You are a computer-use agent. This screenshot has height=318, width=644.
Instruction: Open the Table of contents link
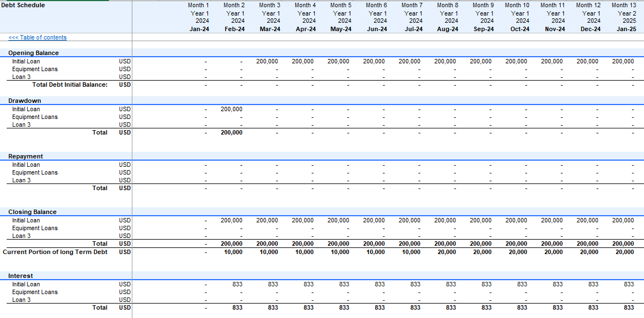(37, 38)
